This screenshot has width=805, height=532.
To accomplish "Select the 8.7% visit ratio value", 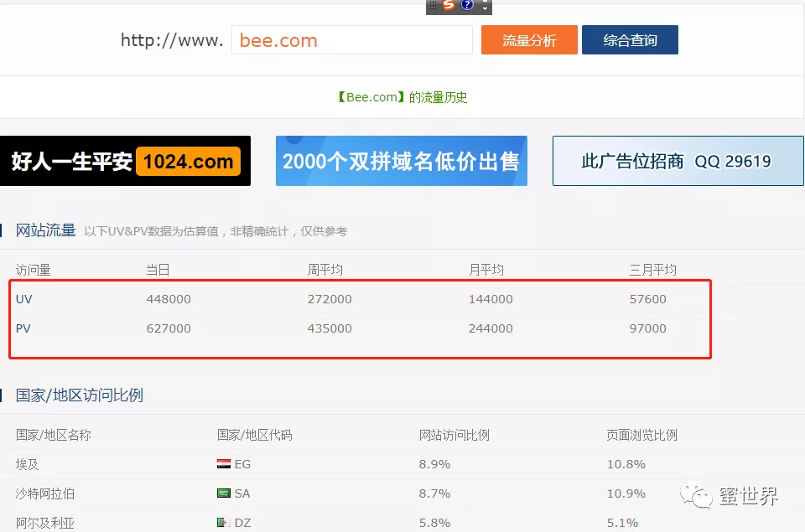I will 434,493.
